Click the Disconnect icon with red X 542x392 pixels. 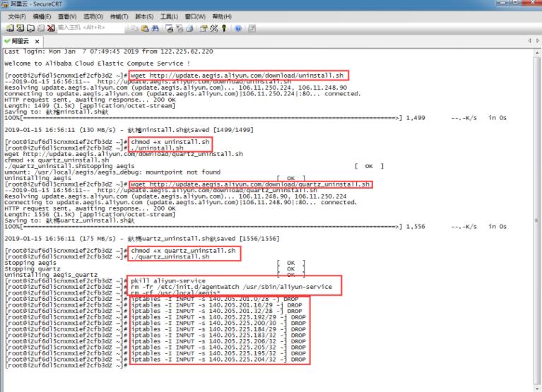point(51,28)
